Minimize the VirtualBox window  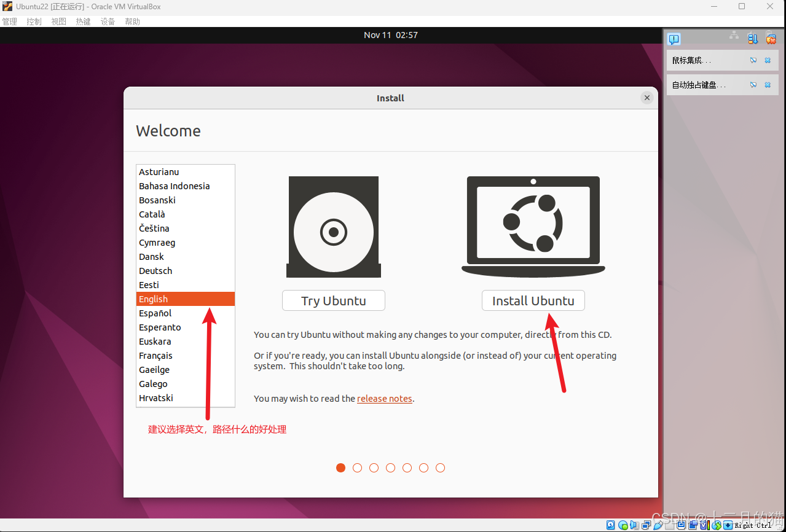pyautogui.click(x=713, y=6)
